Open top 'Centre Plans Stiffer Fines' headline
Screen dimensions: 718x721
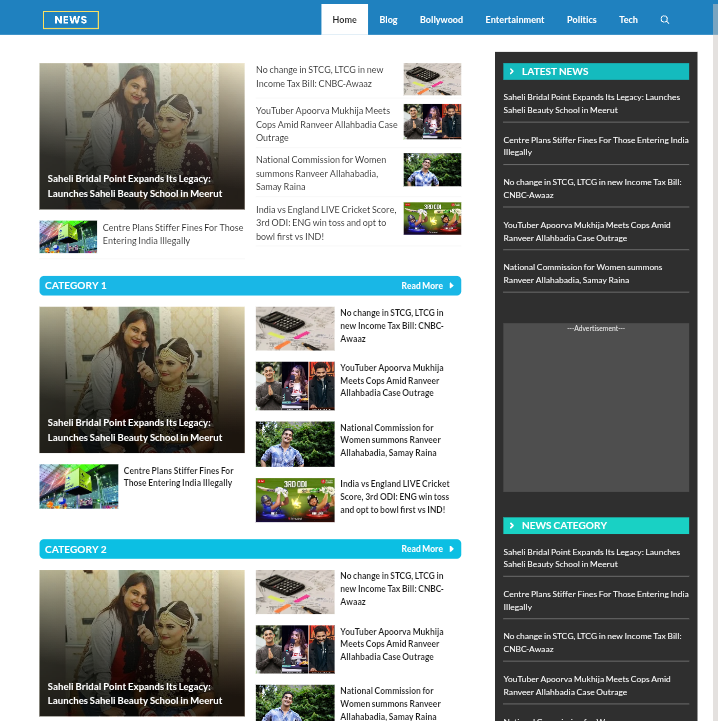[172, 234]
